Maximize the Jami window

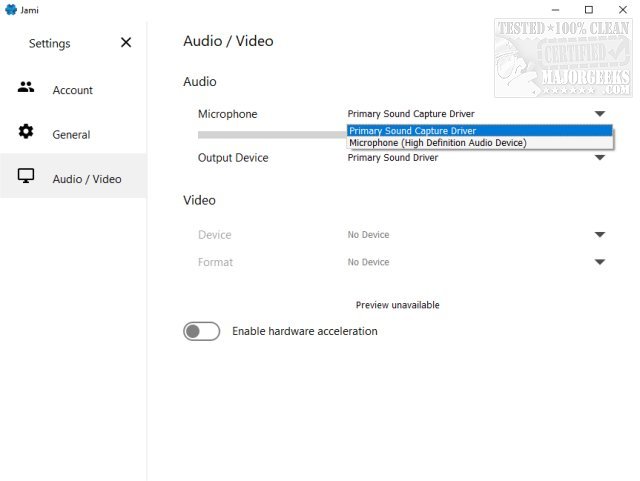(589, 9)
